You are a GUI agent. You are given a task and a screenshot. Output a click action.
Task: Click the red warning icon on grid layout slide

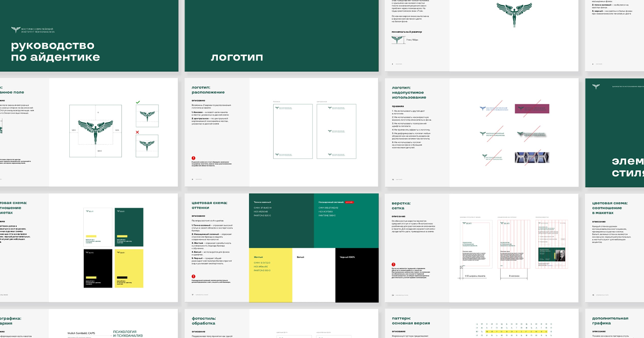393,264
